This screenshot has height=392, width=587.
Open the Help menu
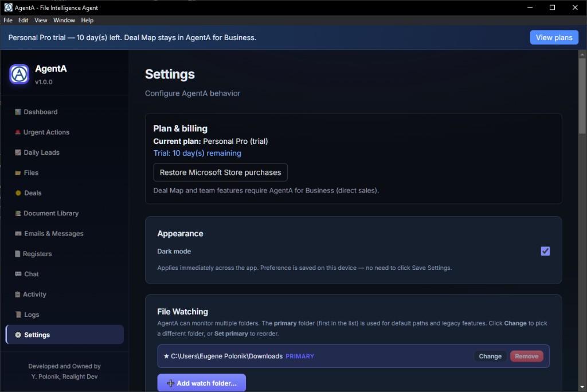87,20
